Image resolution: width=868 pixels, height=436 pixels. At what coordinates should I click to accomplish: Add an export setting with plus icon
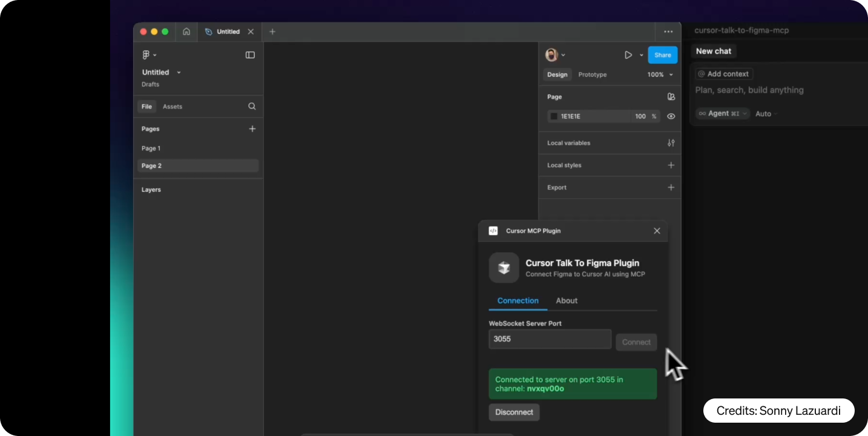point(671,187)
